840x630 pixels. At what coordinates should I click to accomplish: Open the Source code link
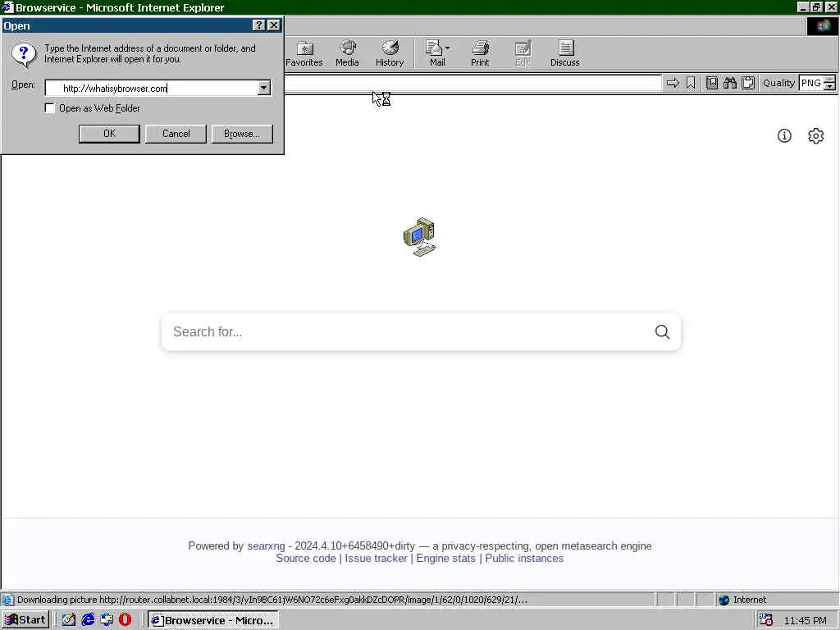pos(306,558)
